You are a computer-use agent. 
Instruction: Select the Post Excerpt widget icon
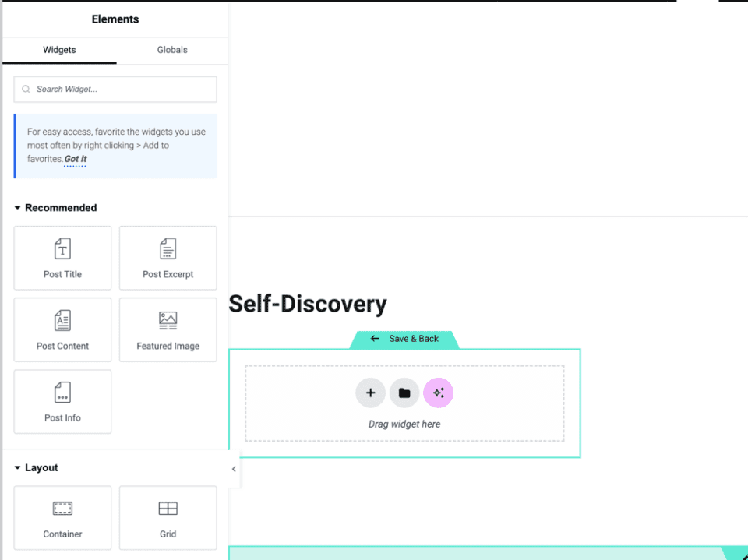pyautogui.click(x=168, y=249)
